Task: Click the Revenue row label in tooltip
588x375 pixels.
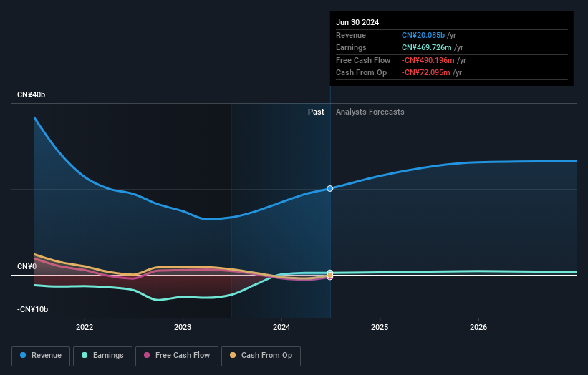Action: point(351,35)
